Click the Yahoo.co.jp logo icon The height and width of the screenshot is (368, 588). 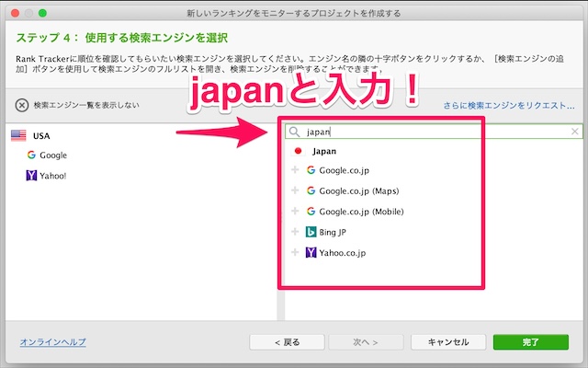coord(311,252)
